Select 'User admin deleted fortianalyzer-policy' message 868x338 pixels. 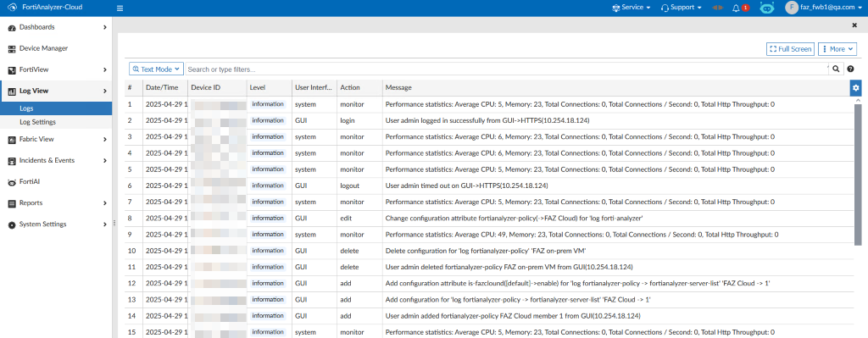pyautogui.click(x=509, y=267)
